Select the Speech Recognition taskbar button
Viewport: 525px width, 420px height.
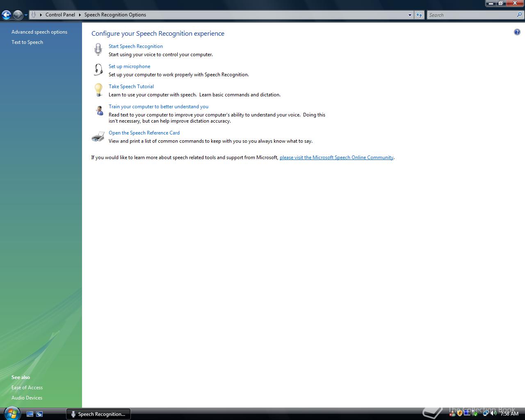98,414
